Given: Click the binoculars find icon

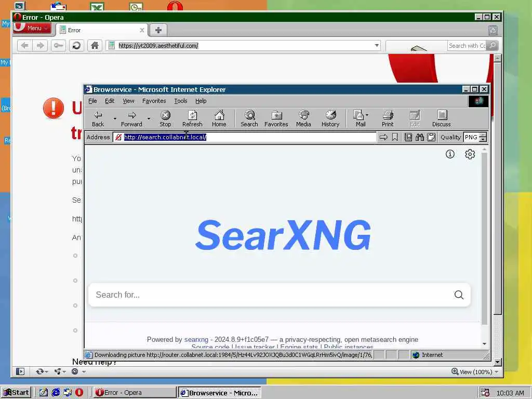Looking at the screenshot, I should (x=420, y=137).
